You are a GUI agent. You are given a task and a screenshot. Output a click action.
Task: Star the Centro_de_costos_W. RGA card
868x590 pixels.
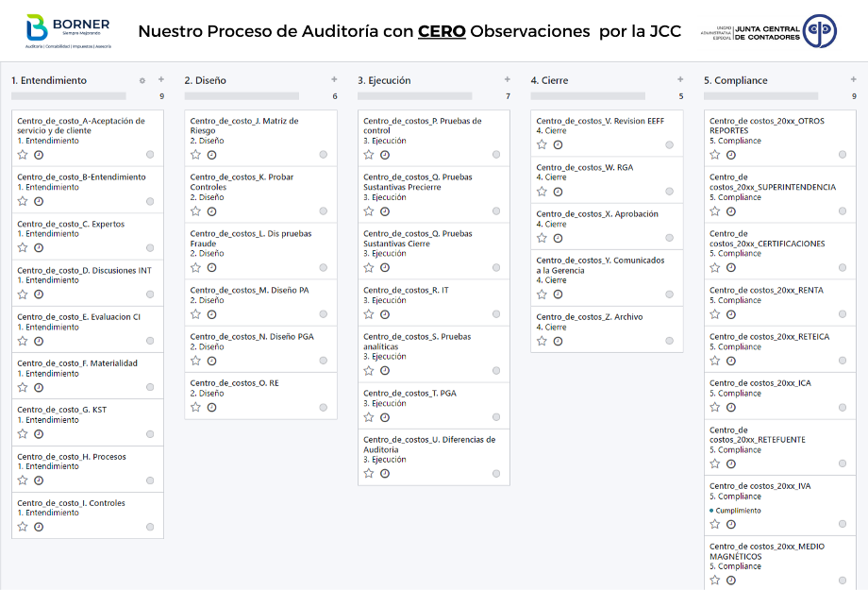pyautogui.click(x=542, y=192)
